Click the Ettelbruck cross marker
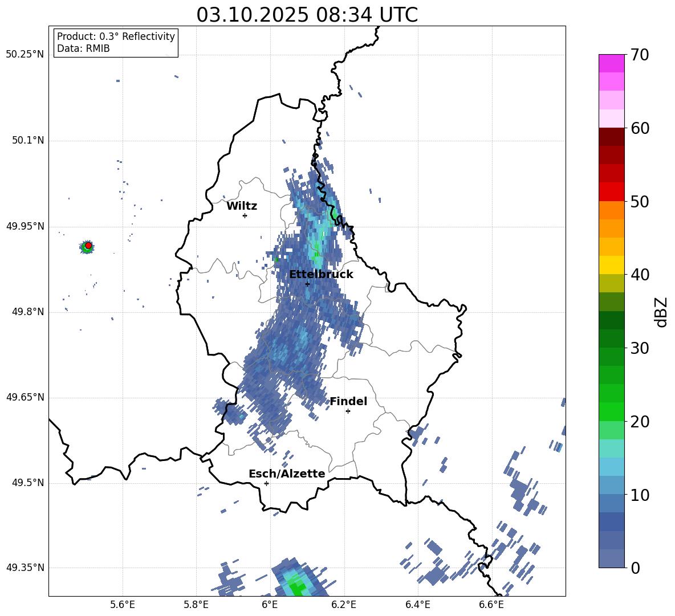The height and width of the screenshot is (616, 675). coord(307,284)
